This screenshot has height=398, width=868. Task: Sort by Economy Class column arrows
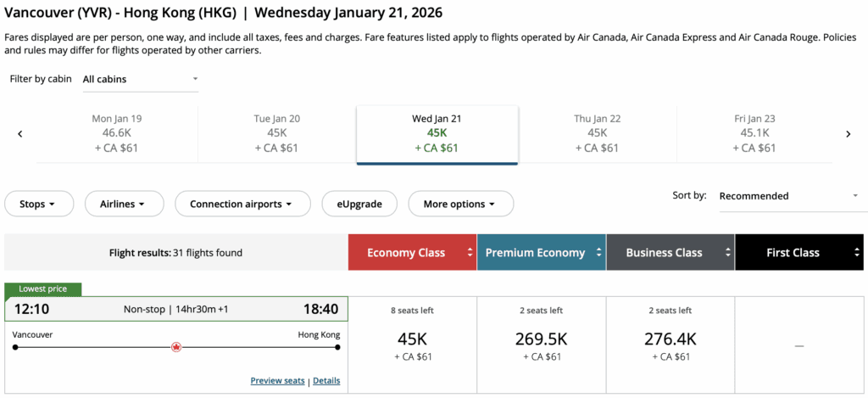(x=470, y=253)
